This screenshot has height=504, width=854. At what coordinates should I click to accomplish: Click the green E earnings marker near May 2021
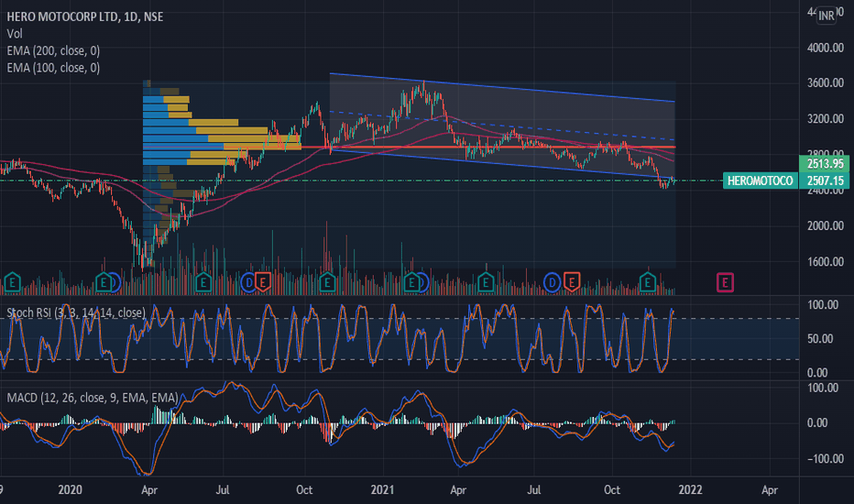pyautogui.click(x=486, y=282)
